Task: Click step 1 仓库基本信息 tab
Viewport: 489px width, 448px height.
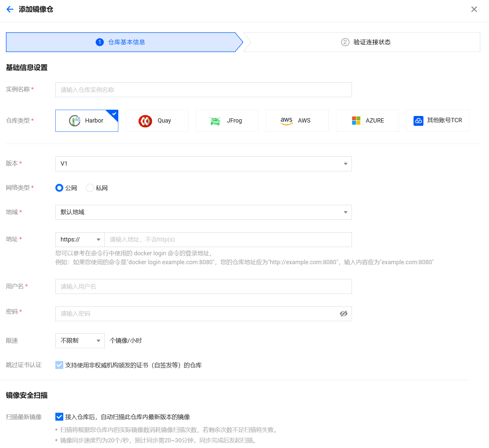Action: click(125, 42)
